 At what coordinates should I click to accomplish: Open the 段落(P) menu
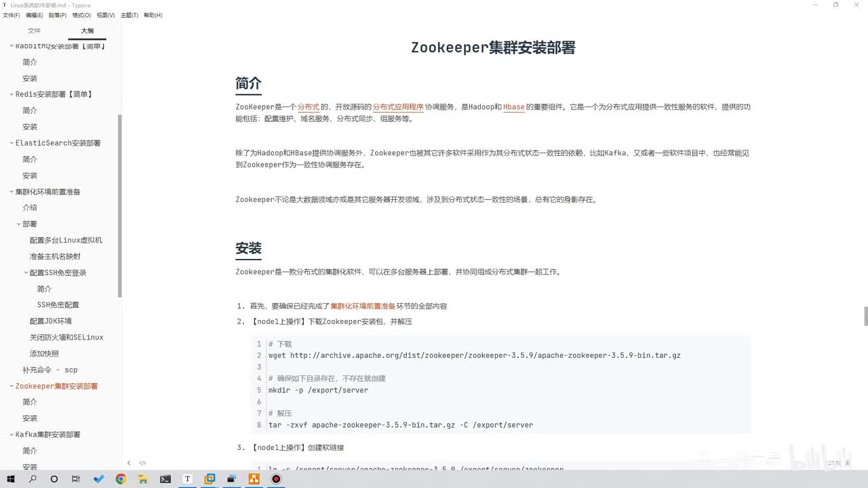click(x=58, y=15)
